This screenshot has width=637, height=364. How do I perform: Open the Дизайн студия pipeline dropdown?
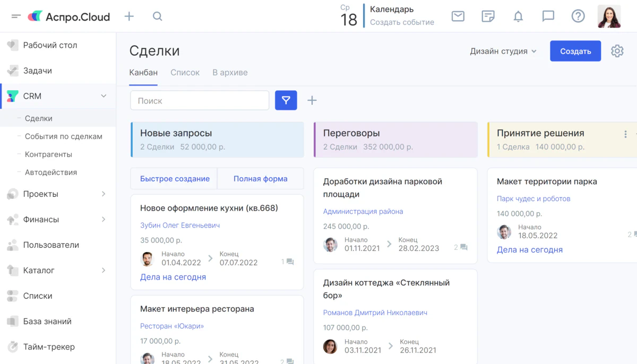(503, 51)
